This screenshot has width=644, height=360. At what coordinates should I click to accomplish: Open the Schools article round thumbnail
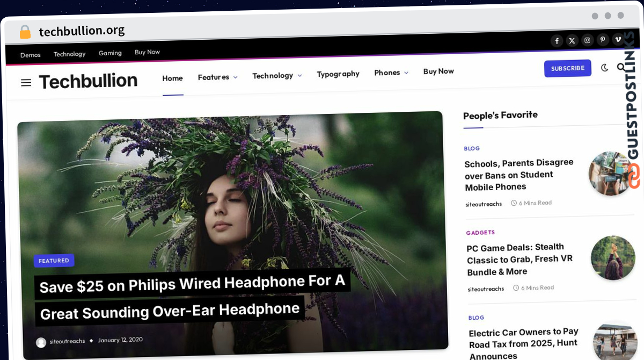point(611,173)
